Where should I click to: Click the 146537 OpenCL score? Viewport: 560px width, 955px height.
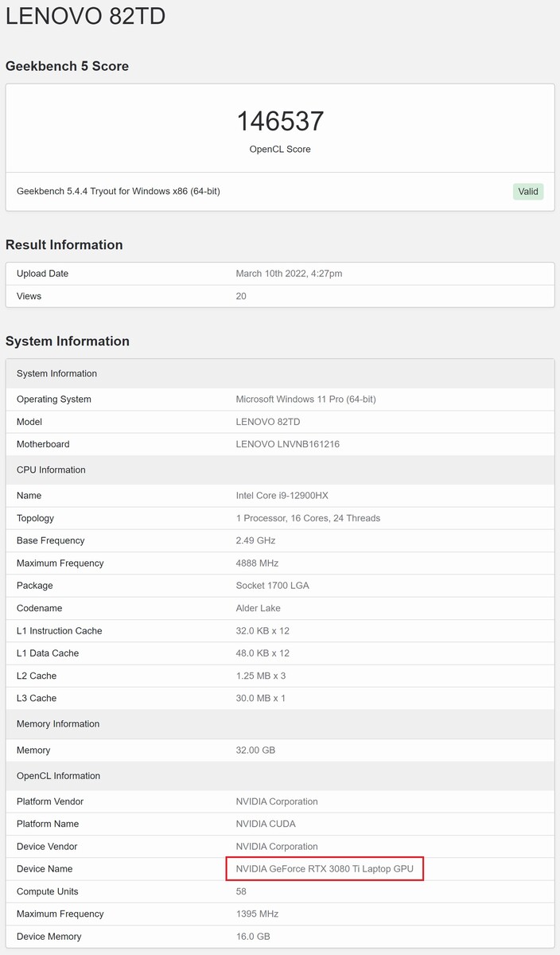pyautogui.click(x=280, y=121)
